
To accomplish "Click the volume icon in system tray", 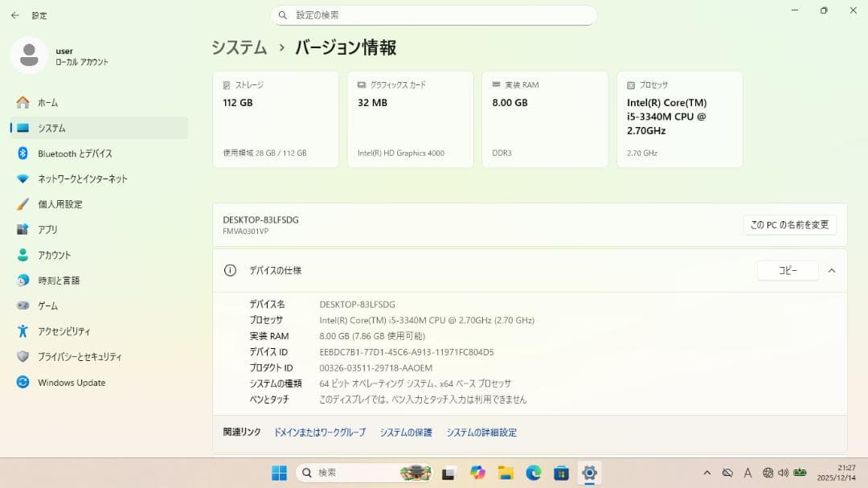I will click(784, 473).
